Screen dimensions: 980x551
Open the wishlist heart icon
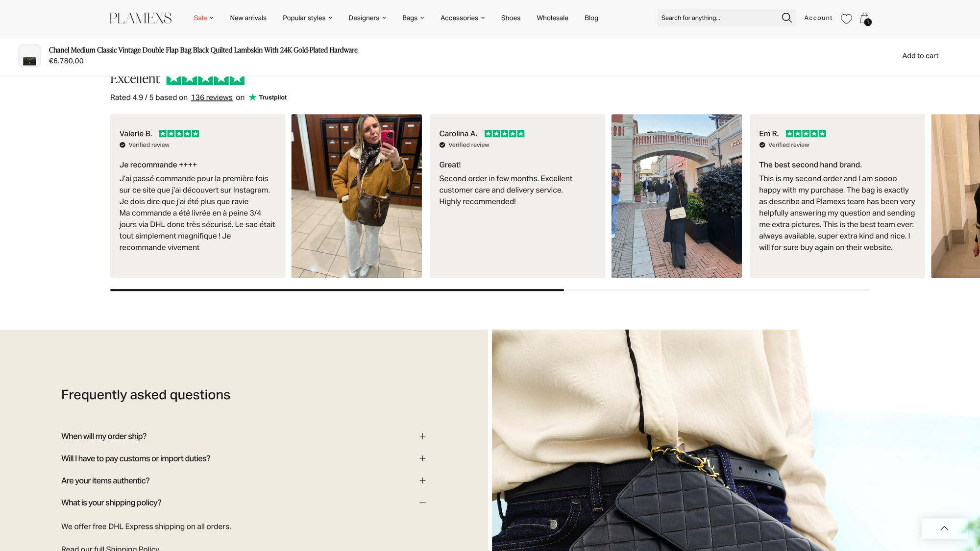coord(846,19)
